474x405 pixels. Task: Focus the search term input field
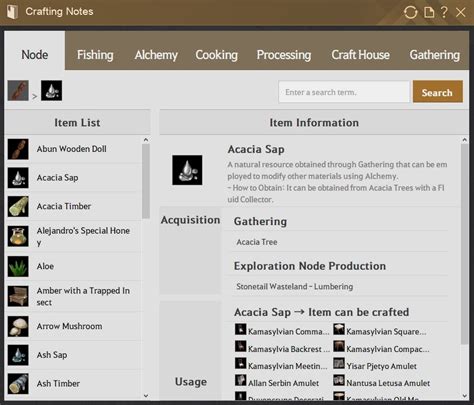coord(344,92)
